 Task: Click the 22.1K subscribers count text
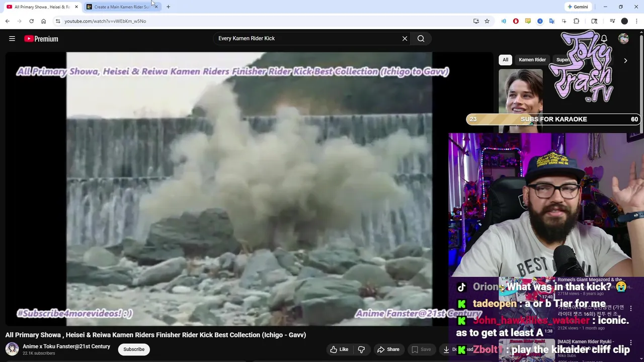pyautogui.click(x=39, y=353)
